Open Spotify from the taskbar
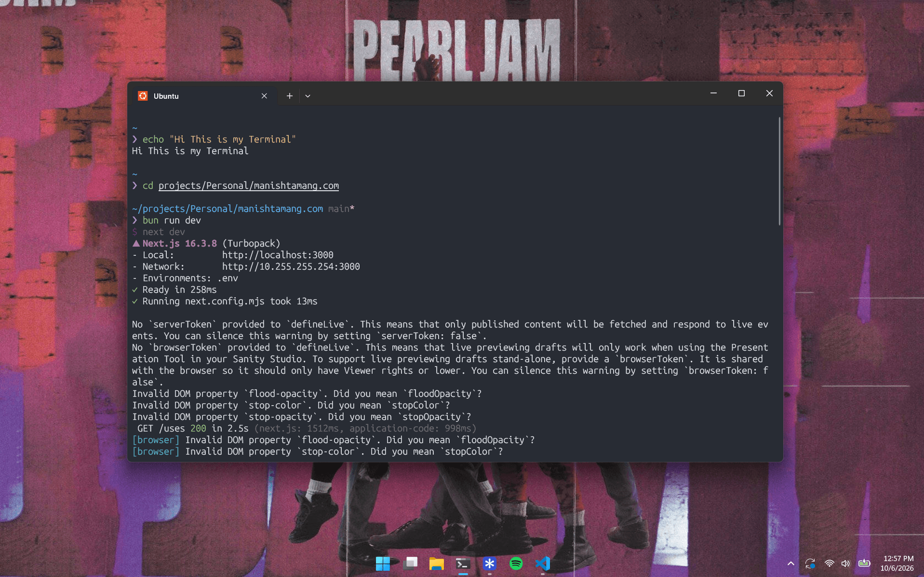This screenshot has width=924, height=577. click(516, 563)
